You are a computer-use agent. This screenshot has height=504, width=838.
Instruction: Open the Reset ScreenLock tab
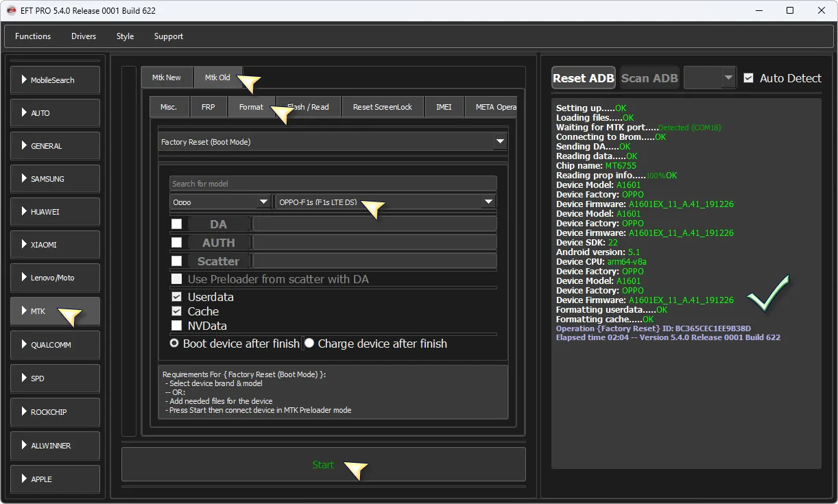(x=383, y=107)
